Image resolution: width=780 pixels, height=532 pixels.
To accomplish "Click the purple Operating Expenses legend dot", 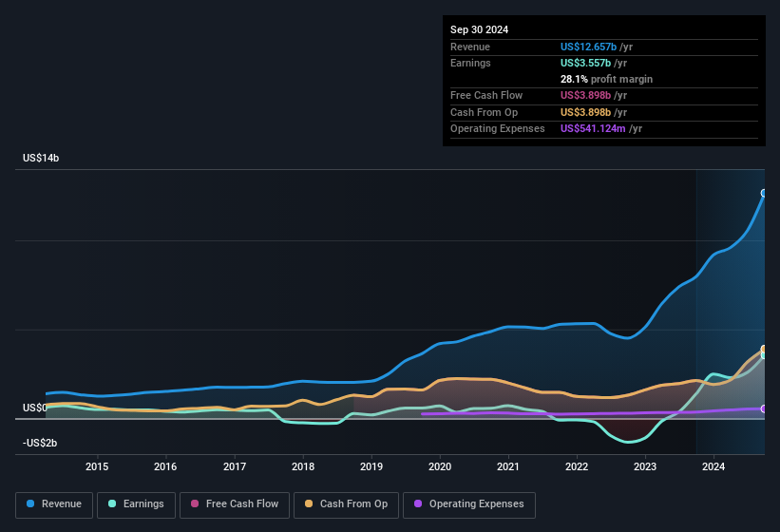I will (417, 504).
